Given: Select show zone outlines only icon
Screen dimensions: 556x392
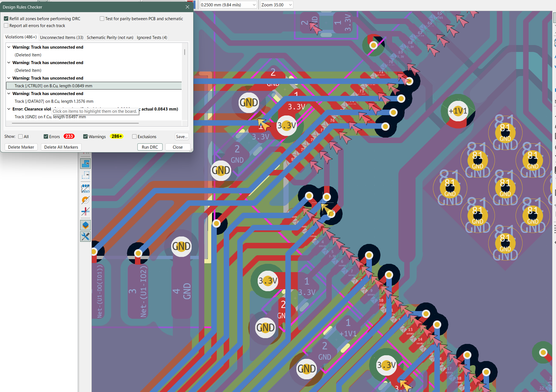Looking at the screenshot, I should click(85, 175).
